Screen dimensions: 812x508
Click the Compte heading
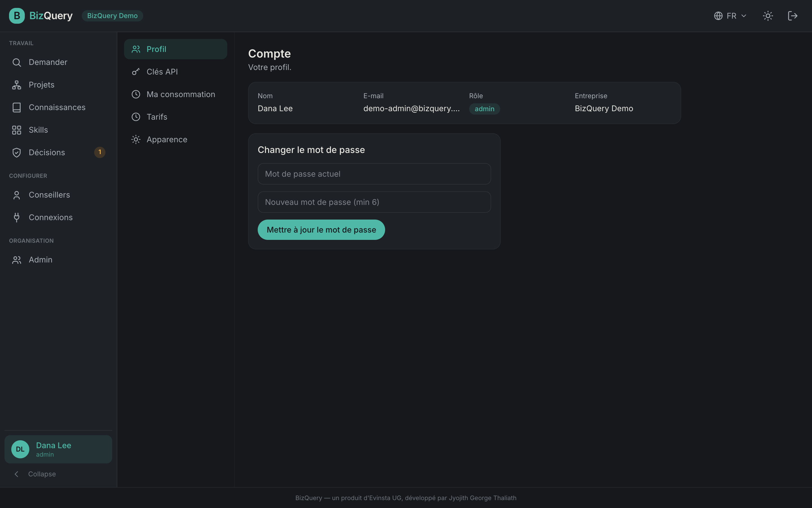click(270, 54)
